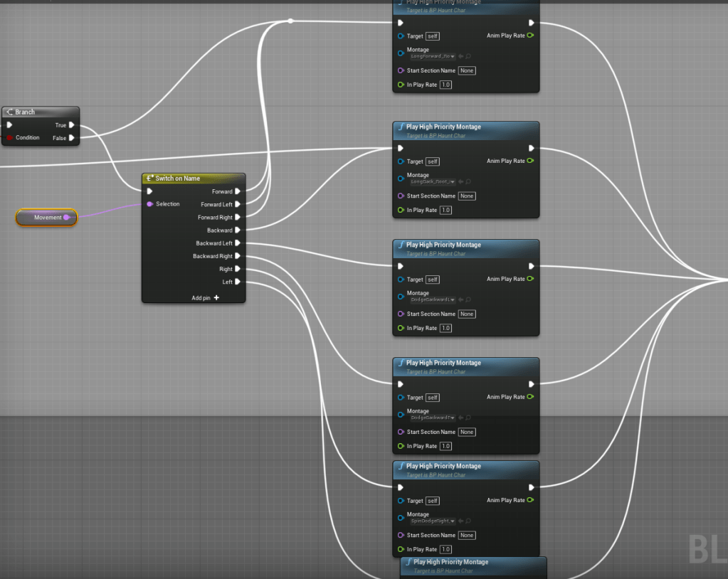728x579 pixels.
Task: Edit In Play Rate value on LongForward node
Action: (x=445, y=85)
